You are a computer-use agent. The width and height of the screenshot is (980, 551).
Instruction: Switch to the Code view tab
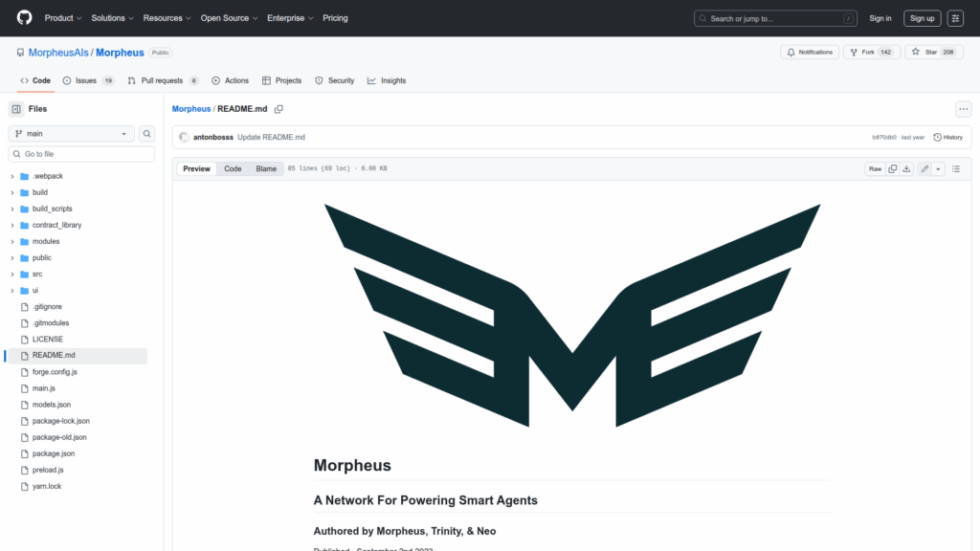tap(233, 168)
